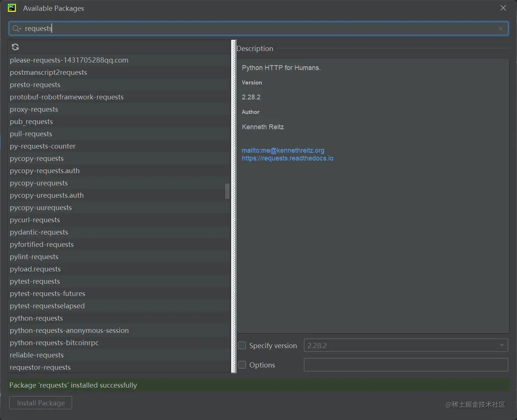
Task: Click the Options text input field
Action: (x=406, y=365)
